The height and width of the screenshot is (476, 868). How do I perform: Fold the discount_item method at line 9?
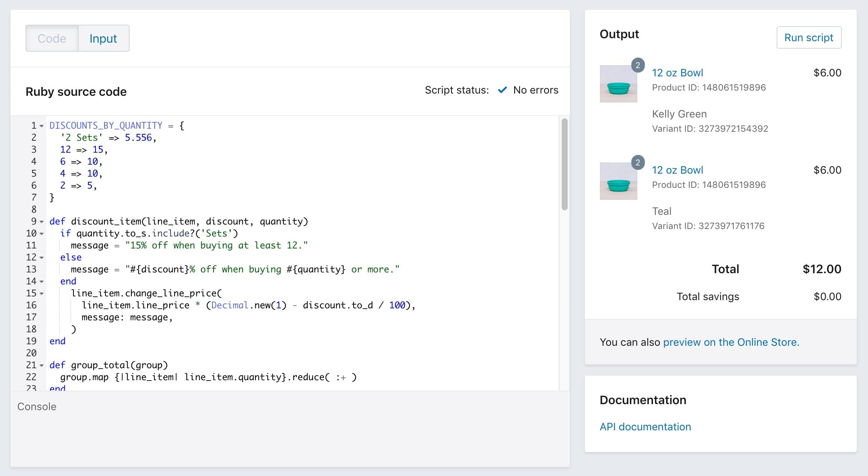(42, 222)
